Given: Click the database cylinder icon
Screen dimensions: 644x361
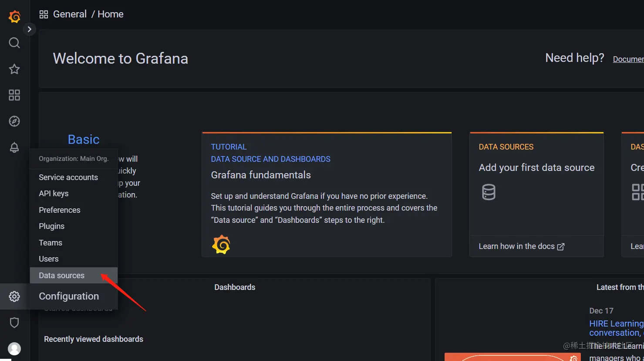Looking at the screenshot, I should pos(489,192).
